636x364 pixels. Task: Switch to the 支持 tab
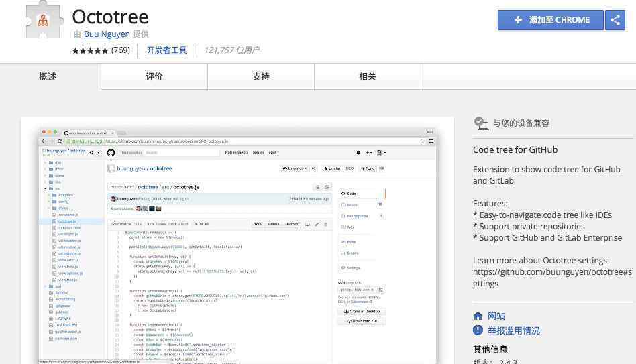[x=261, y=76]
